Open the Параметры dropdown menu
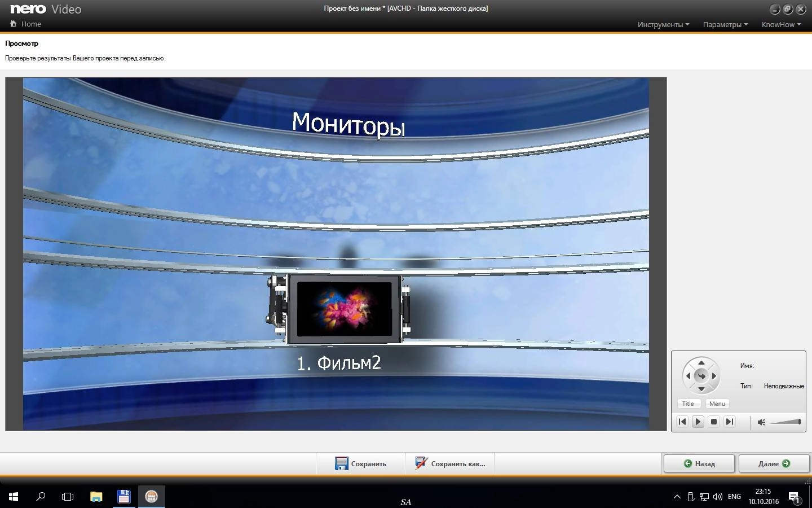This screenshot has height=508, width=812. pyautogui.click(x=725, y=25)
